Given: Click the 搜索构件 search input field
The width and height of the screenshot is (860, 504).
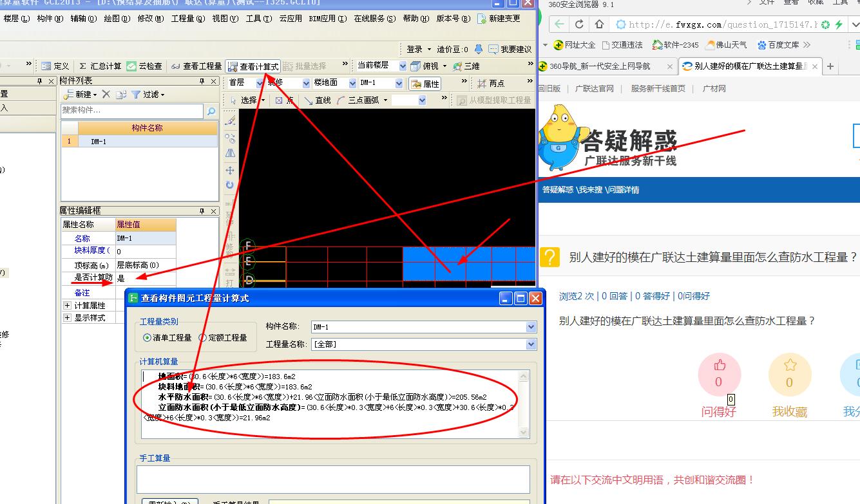Looking at the screenshot, I should point(132,111).
